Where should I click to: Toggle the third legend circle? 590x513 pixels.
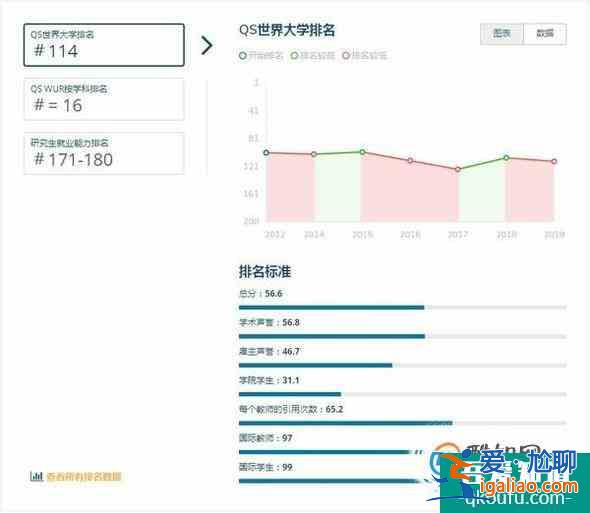(x=346, y=56)
